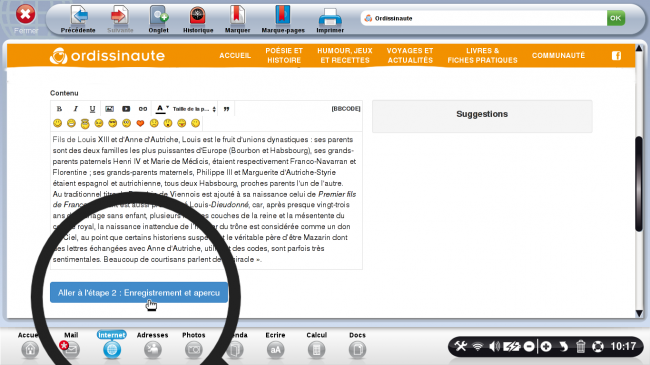Open the COMMUNAUTÉ menu

coord(558,56)
